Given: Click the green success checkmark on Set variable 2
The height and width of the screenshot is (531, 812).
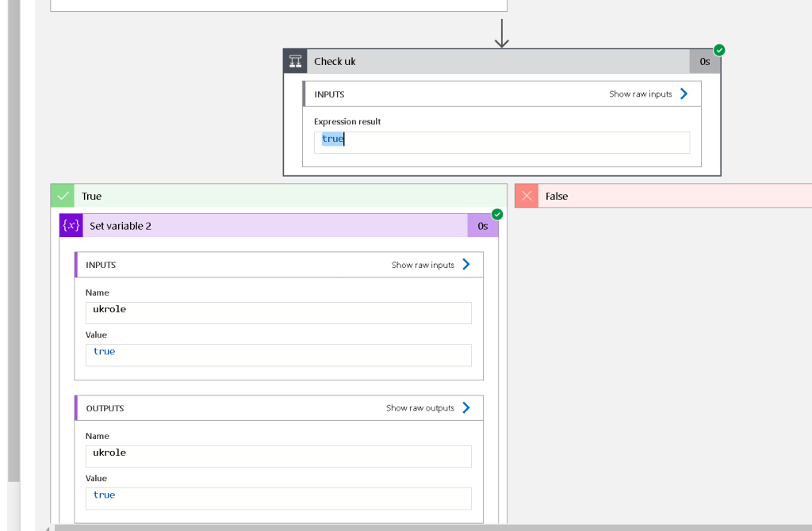Looking at the screenshot, I should click(497, 214).
